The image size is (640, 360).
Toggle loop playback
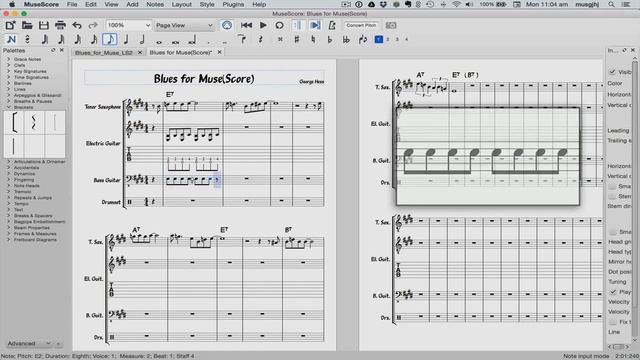(x=279, y=25)
